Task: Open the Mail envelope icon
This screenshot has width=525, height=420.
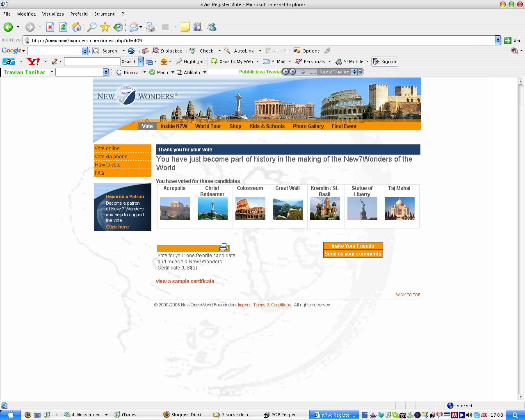Action: [x=134, y=27]
